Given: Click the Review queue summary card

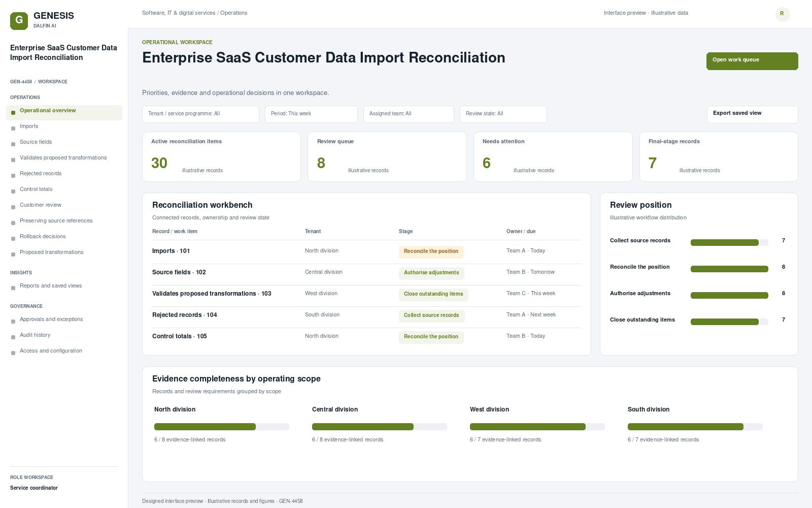Looking at the screenshot, I should [387, 157].
